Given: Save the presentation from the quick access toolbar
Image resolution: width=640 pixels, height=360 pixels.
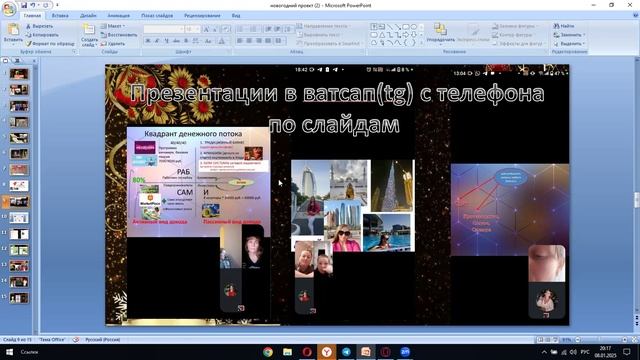Looking at the screenshot, I should click(24, 5).
